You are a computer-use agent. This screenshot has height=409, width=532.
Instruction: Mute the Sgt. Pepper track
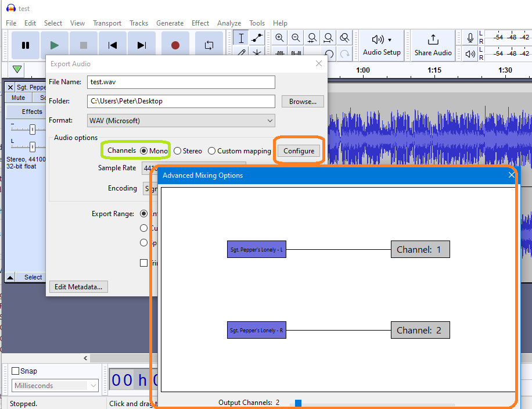pos(18,97)
